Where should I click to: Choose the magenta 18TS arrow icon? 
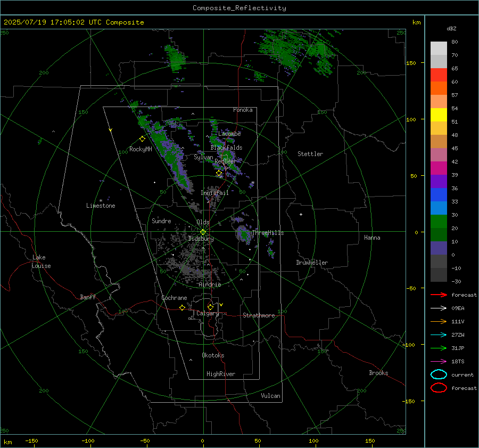[439, 362]
